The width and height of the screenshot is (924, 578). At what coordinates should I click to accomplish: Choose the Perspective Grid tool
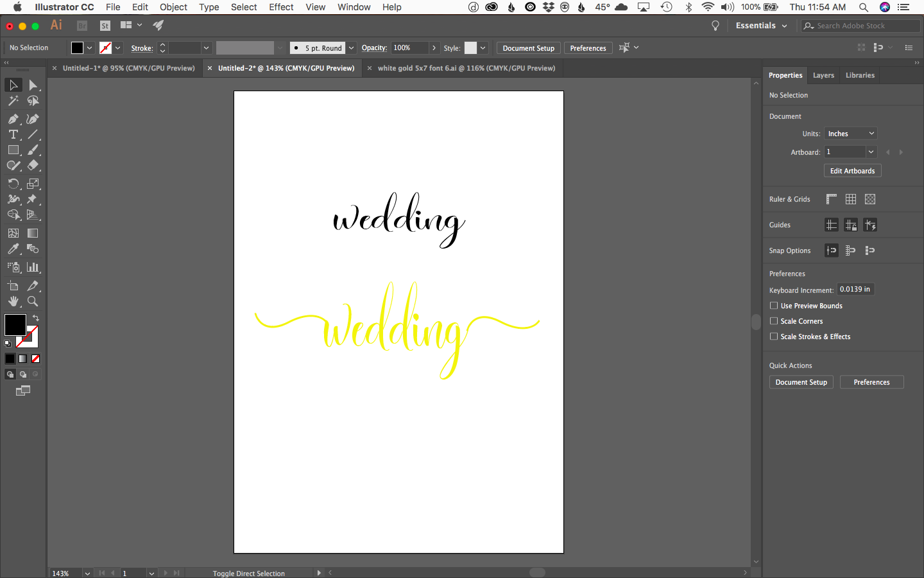coord(33,215)
